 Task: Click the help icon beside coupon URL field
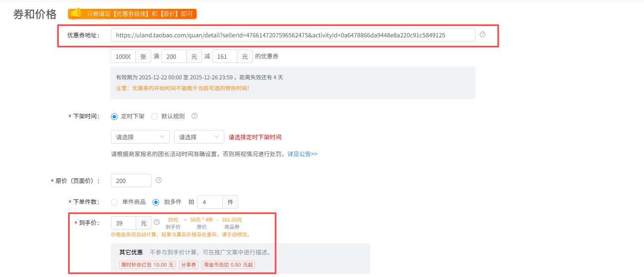pos(482,34)
